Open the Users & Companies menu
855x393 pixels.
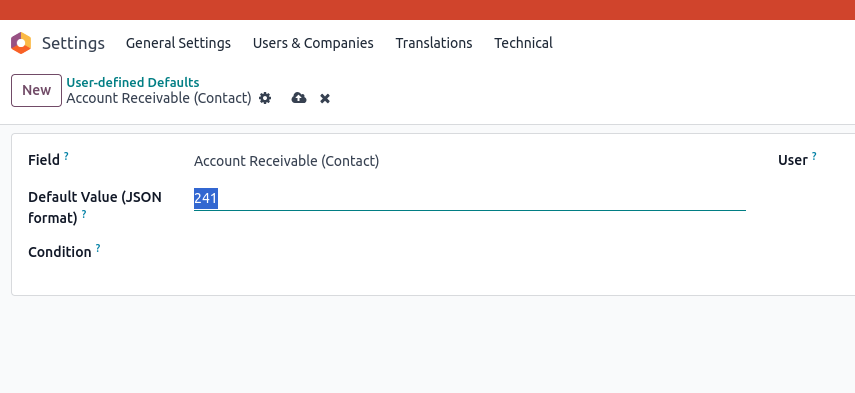313,43
